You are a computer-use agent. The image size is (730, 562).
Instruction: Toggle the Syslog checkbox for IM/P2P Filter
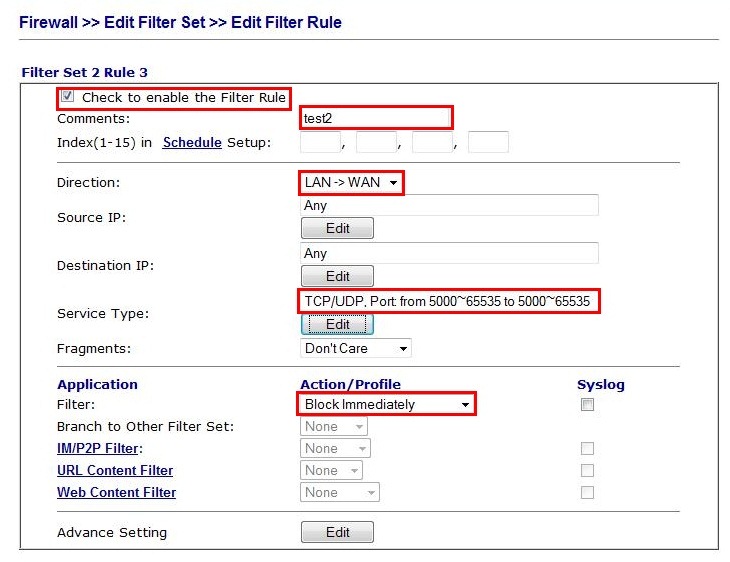pyautogui.click(x=588, y=449)
